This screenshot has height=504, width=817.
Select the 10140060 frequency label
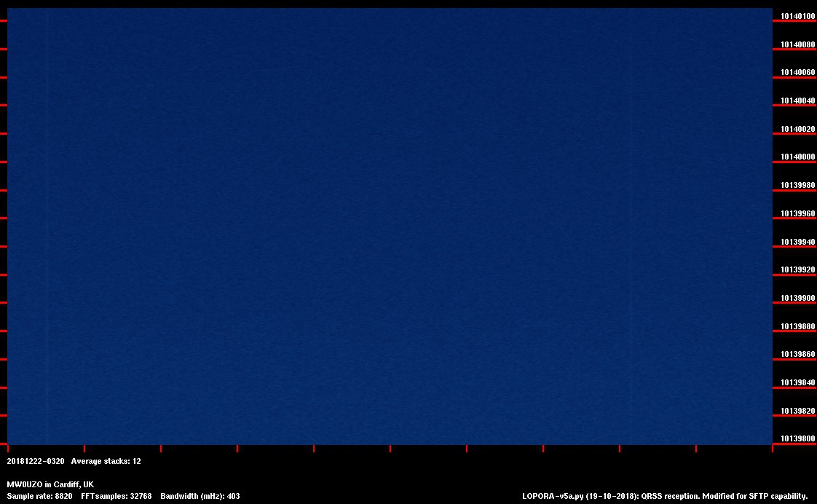pyautogui.click(x=797, y=73)
